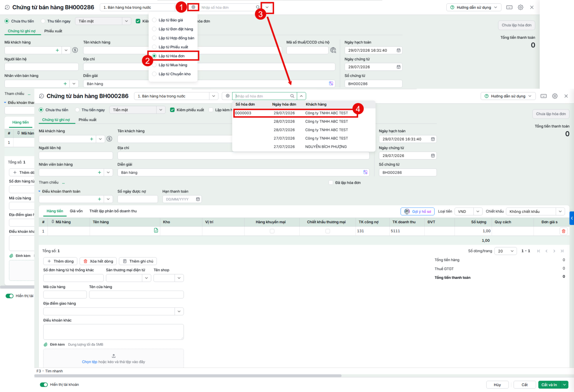
Task: Go to next page of item rows
Action: coord(554,251)
